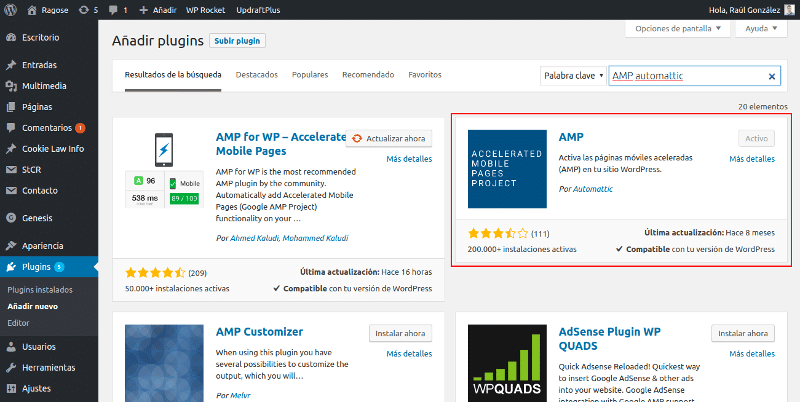Open the plugin Editor submenu
Viewport: 800px width, 402px height.
point(18,323)
